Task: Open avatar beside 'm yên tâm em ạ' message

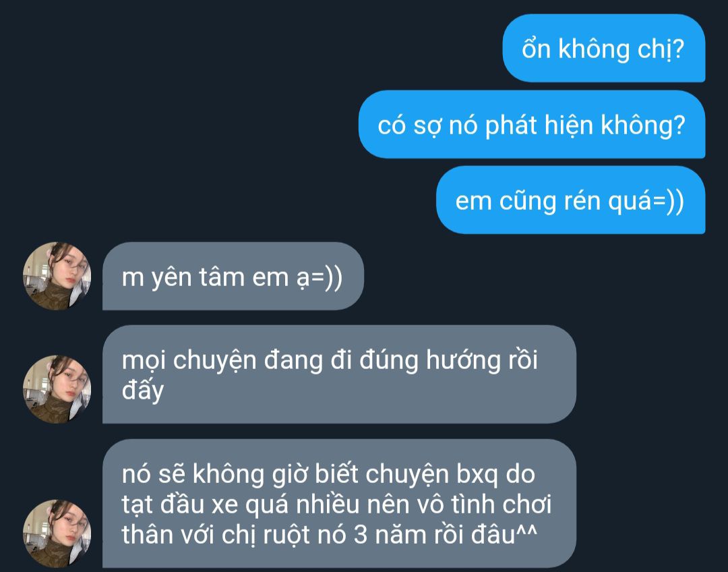Action: click(57, 276)
